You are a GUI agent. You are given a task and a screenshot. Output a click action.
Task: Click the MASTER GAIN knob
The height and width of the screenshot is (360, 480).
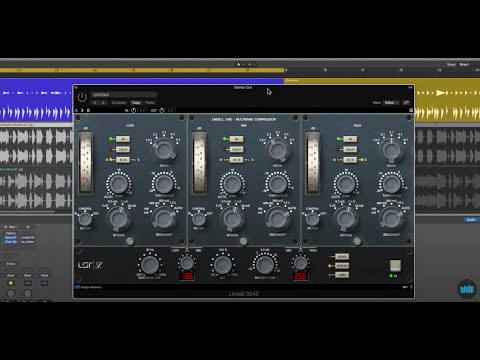[x=265, y=265]
